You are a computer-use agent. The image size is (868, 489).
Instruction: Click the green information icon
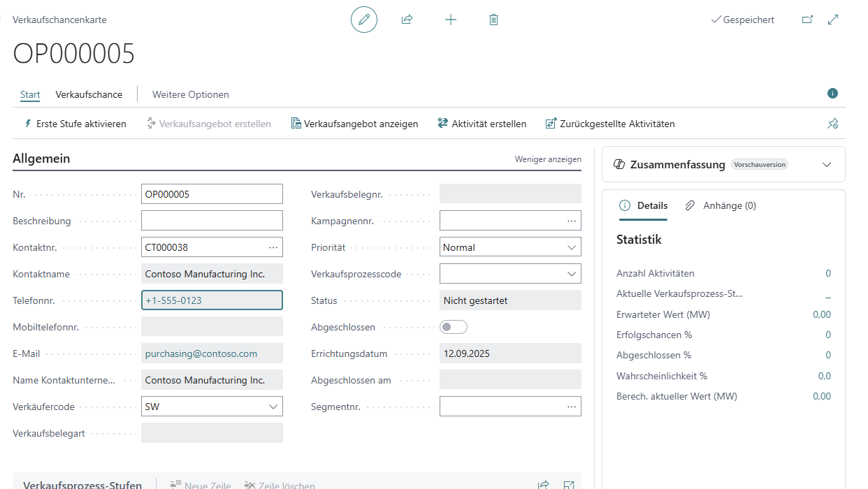pos(832,94)
